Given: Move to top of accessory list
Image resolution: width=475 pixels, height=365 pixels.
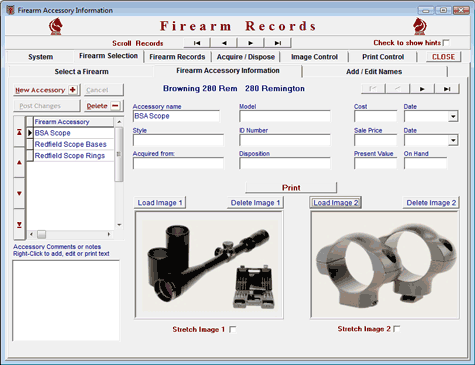Looking at the screenshot, I should click(x=19, y=132).
